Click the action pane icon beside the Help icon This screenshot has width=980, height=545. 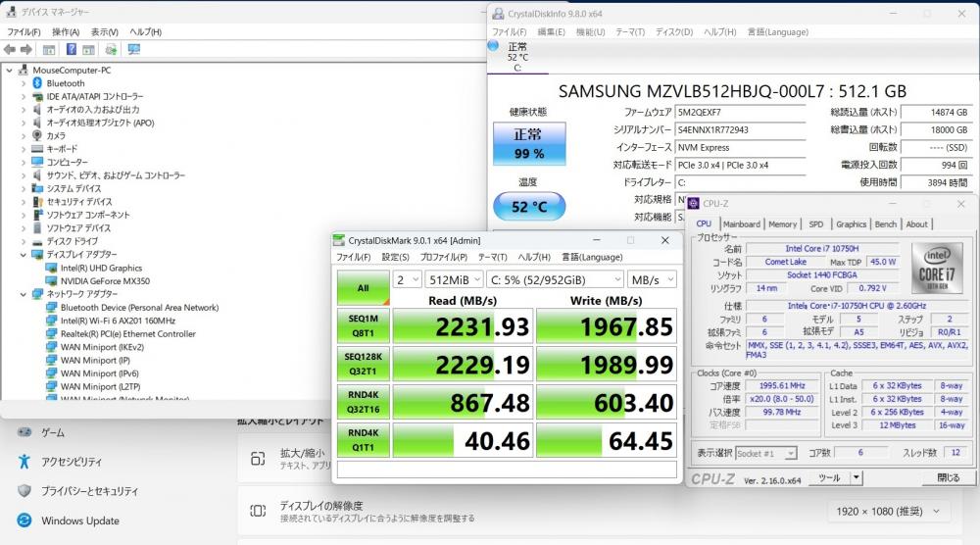point(89,49)
